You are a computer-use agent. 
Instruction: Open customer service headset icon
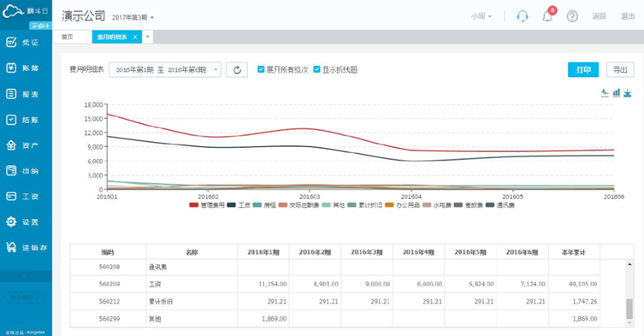click(x=522, y=16)
